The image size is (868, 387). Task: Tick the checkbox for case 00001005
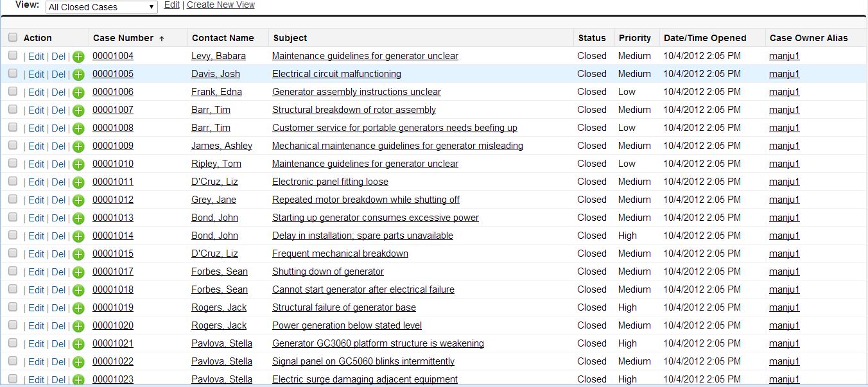[x=13, y=74]
